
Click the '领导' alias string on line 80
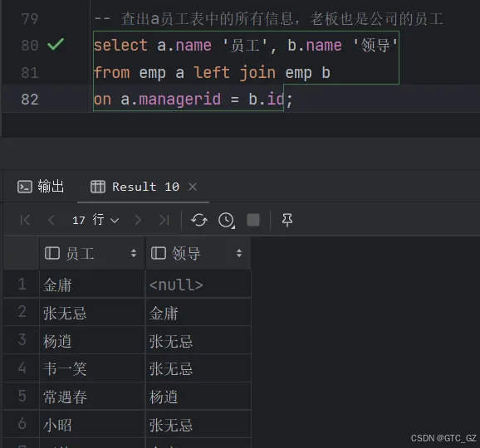375,46
